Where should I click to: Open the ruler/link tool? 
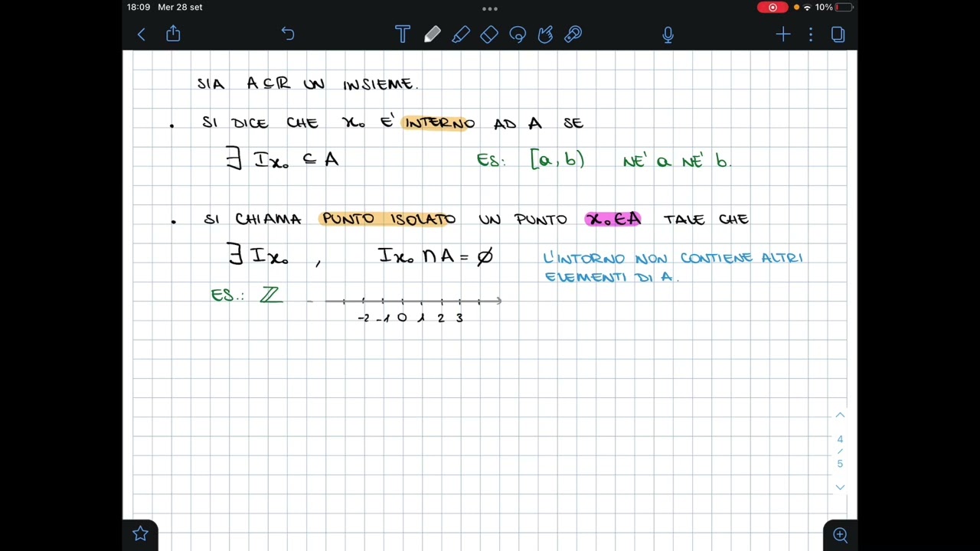tap(573, 34)
